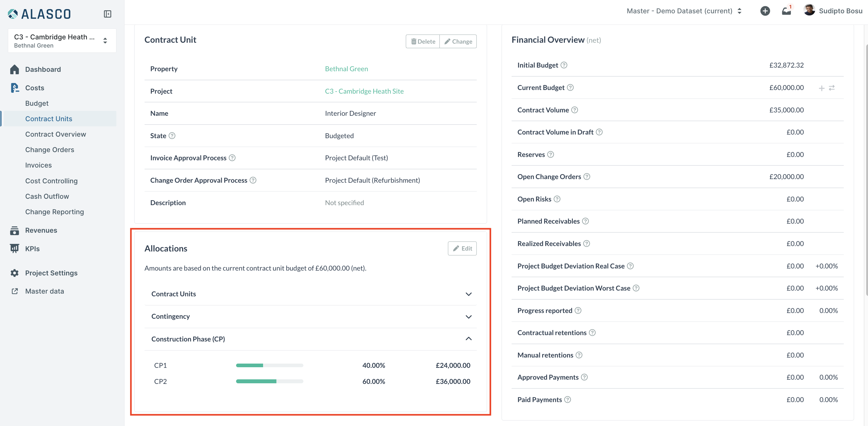
Task: Click the CP2 allocation progress bar
Action: (x=269, y=381)
